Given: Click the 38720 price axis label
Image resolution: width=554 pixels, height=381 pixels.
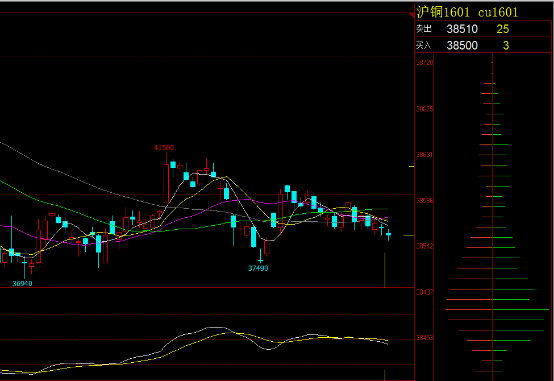Looking at the screenshot, I should 425,63.
